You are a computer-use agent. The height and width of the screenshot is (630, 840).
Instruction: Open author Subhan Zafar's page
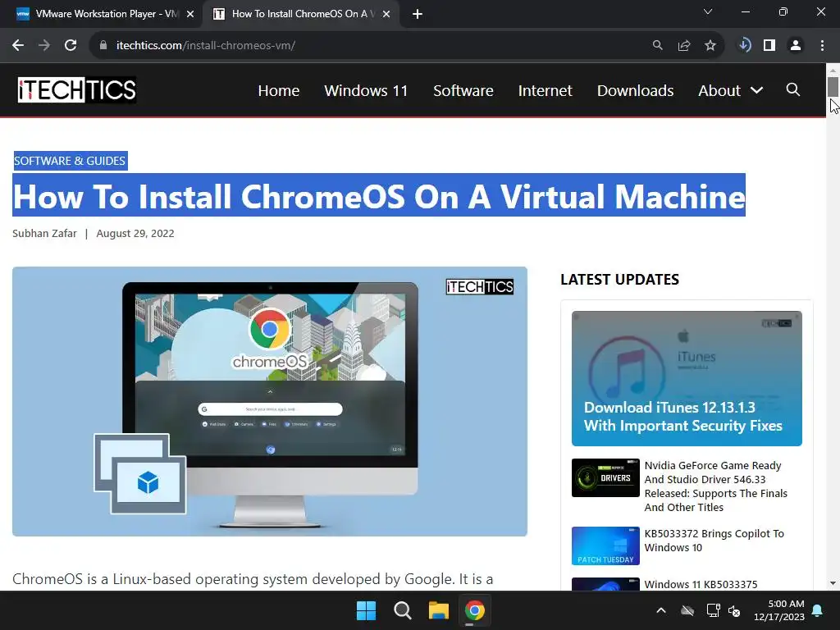pos(44,234)
